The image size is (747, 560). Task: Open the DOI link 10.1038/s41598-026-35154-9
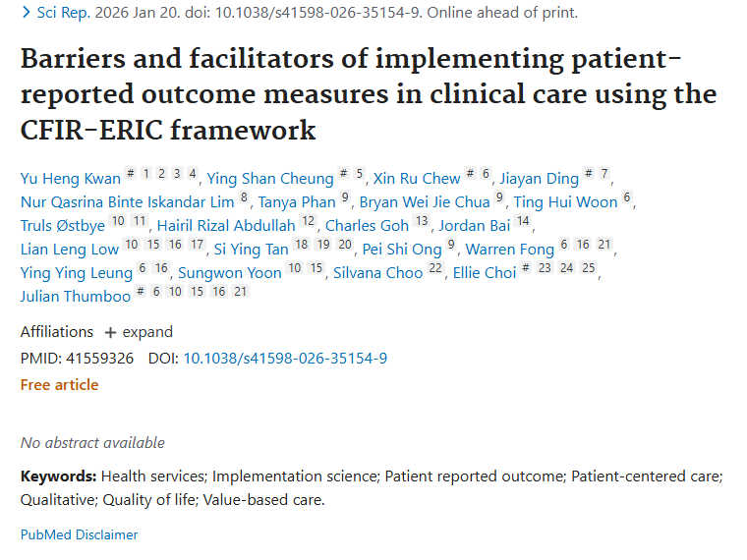coord(285,358)
